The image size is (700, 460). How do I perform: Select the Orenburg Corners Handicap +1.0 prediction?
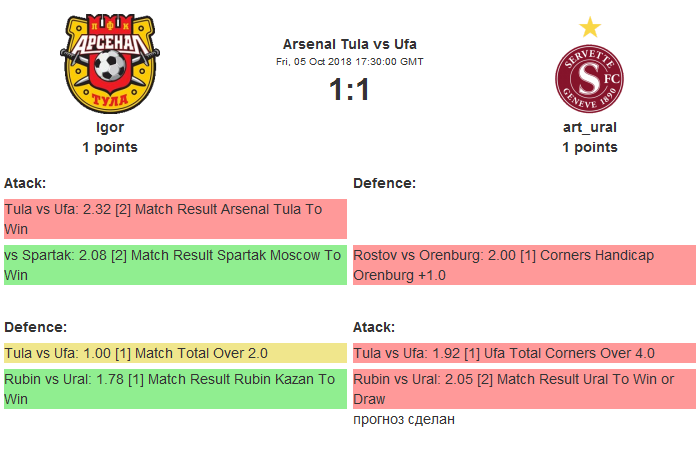[x=524, y=265]
